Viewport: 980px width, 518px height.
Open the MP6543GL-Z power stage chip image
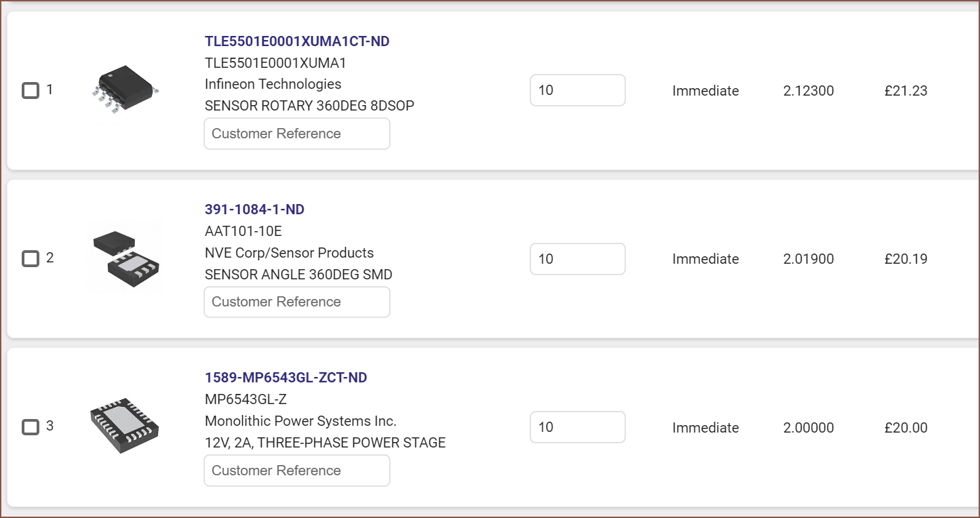click(x=125, y=426)
